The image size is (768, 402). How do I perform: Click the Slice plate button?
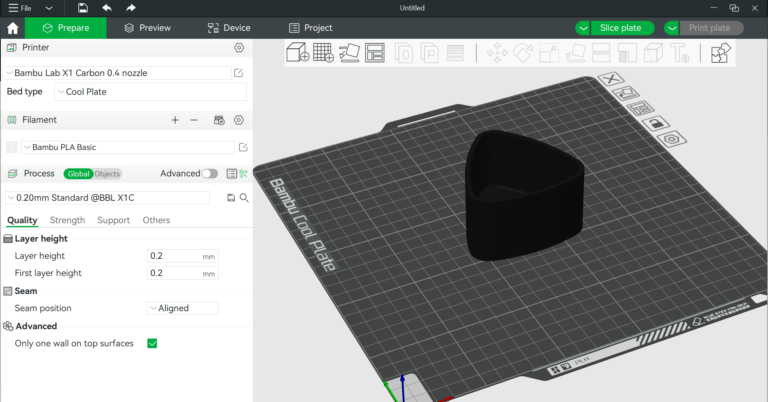[x=621, y=28]
